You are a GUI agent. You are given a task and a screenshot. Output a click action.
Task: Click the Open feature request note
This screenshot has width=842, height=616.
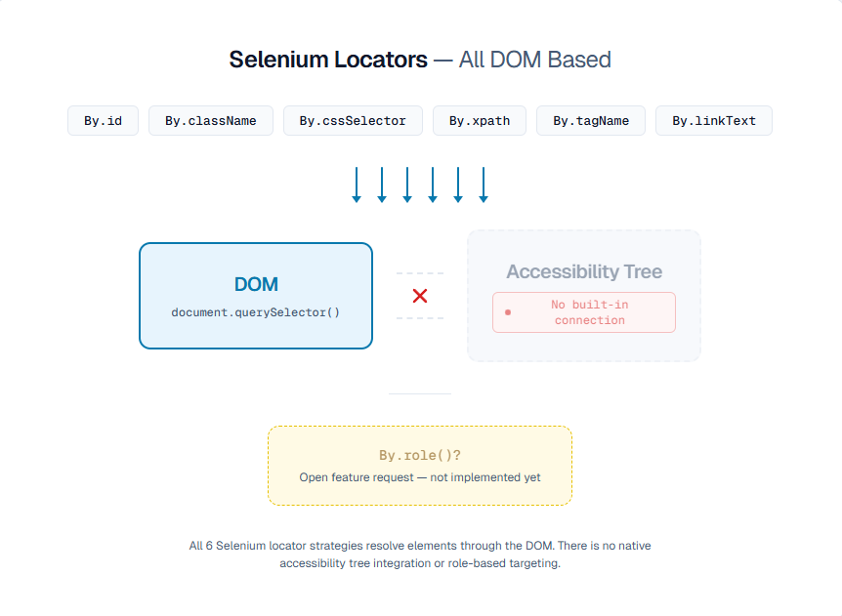pos(420,477)
